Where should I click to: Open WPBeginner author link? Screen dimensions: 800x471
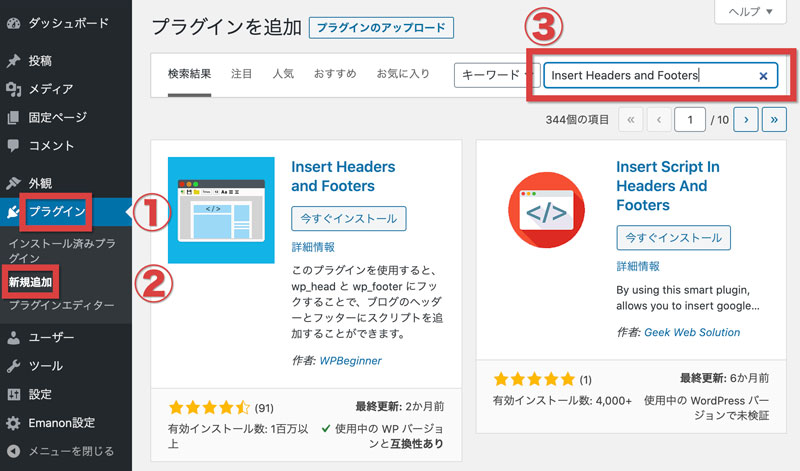click(351, 361)
